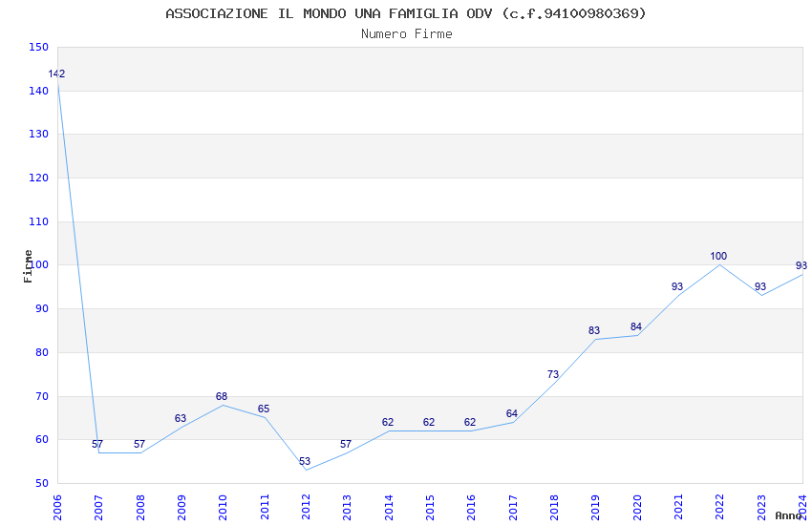The height and width of the screenshot is (525, 812).
Task: Click the 53 lowest point label at 2012
Action: [305, 461]
